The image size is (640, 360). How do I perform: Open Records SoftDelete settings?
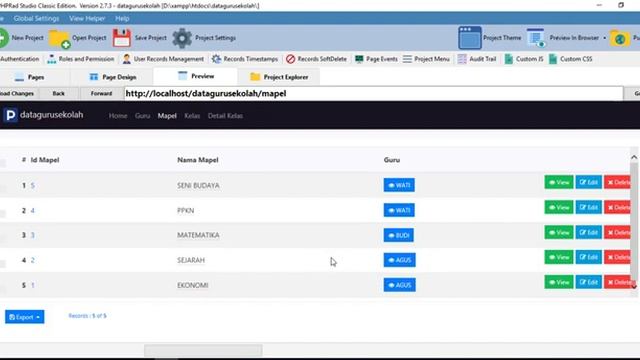(316, 59)
